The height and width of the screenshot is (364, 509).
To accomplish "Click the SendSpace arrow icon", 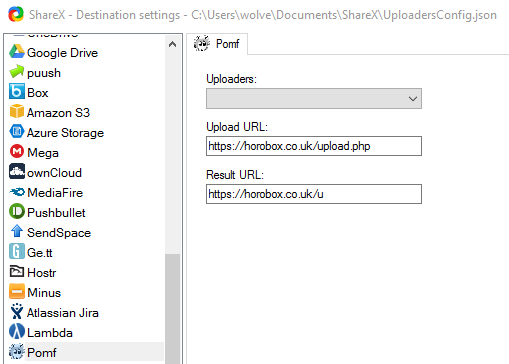I will pyautogui.click(x=17, y=232).
